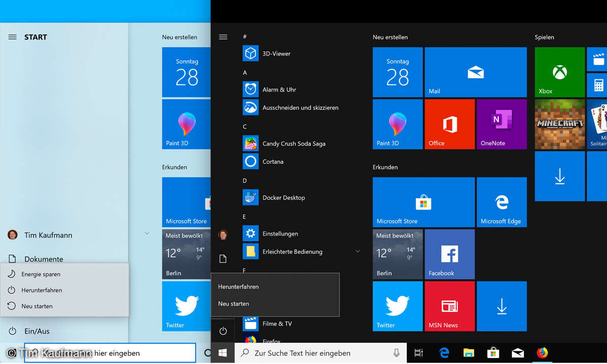
Task: Open Edge from the taskbar
Action: (445, 353)
